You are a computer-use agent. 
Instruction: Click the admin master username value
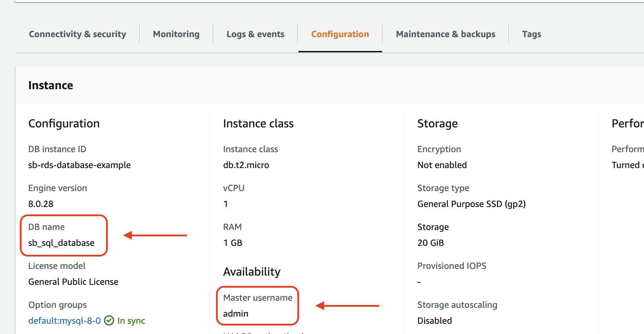click(235, 314)
